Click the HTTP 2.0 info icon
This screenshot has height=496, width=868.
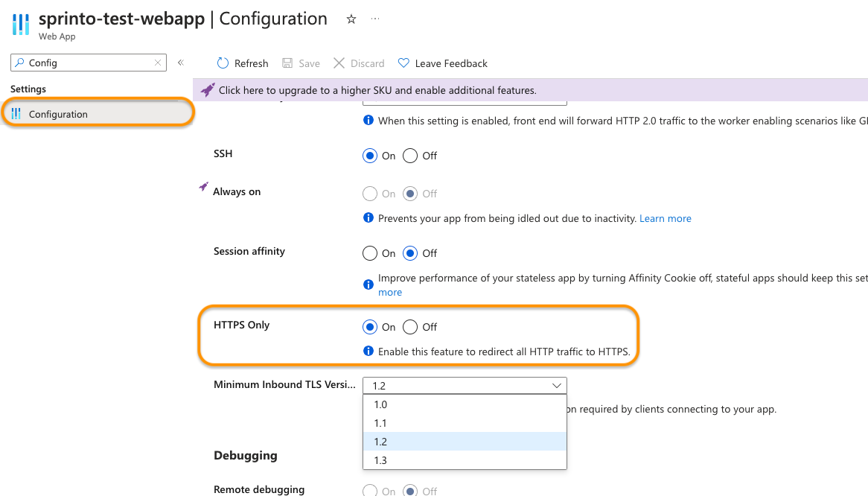pyautogui.click(x=368, y=120)
